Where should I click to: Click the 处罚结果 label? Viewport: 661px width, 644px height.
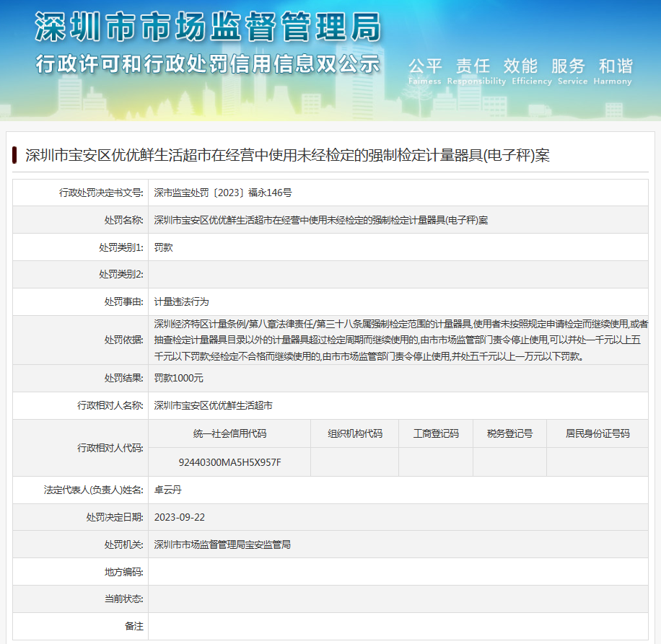click(x=124, y=378)
